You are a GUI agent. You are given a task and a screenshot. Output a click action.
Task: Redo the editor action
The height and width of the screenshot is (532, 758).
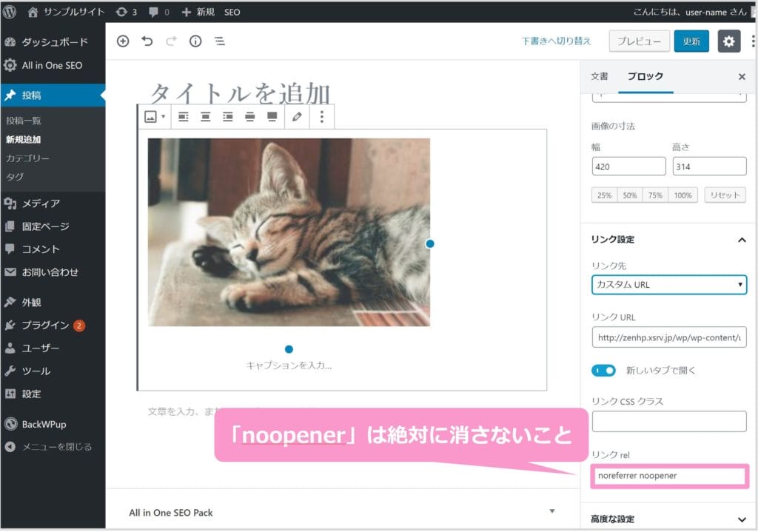[171, 41]
